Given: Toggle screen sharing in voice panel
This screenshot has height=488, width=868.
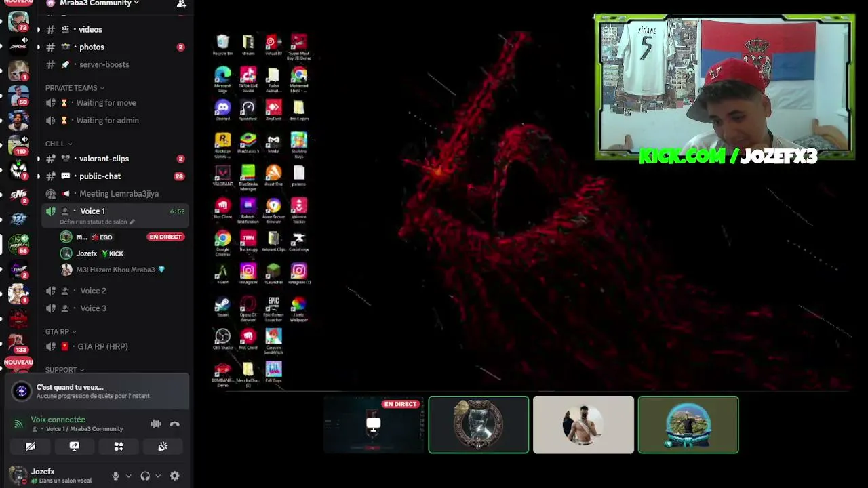Looking at the screenshot, I should coord(75,446).
